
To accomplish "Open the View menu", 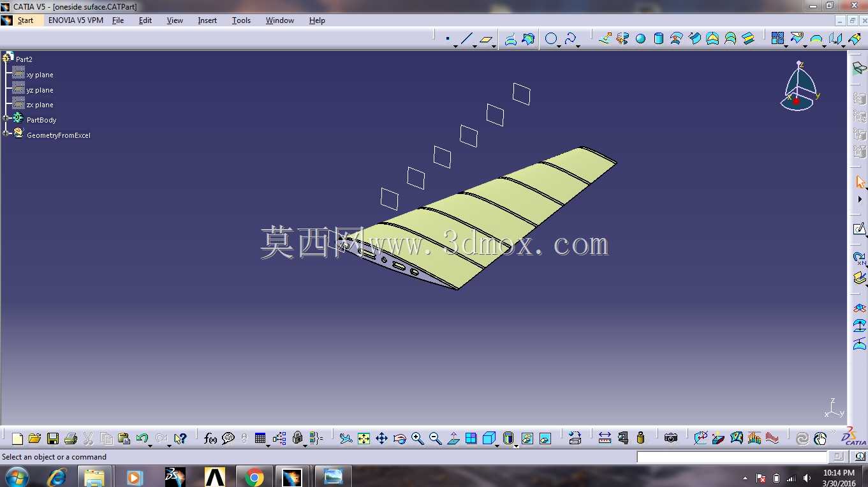I will [175, 20].
